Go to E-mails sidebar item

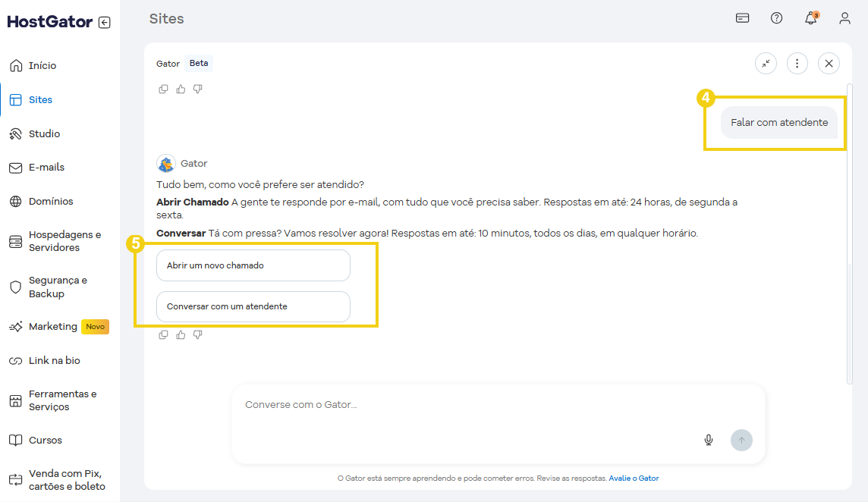coord(46,167)
